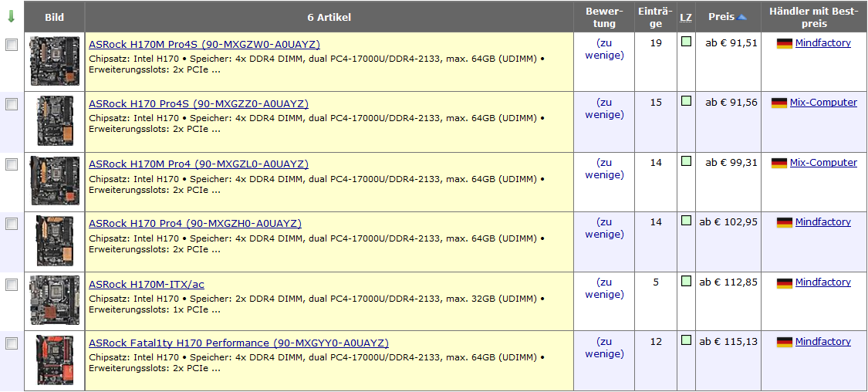Click the Bild column header
The height and width of the screenshot is (392, 868).
[x=54, y=17]
